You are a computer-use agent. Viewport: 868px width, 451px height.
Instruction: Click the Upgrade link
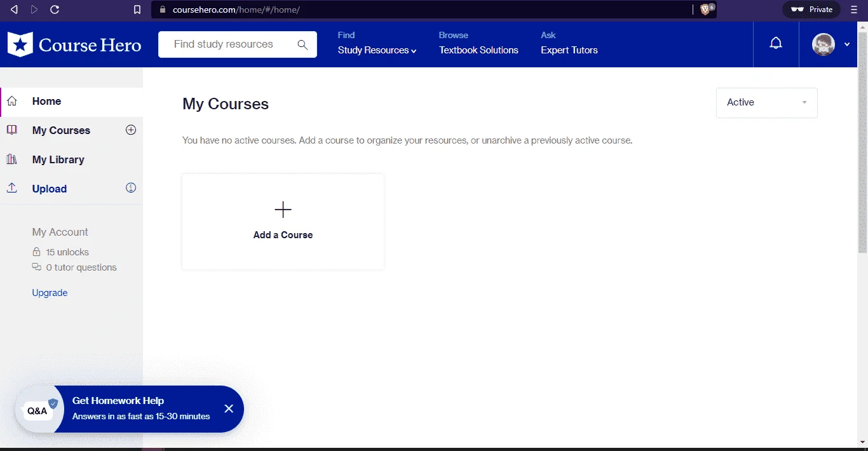tap(50, 293)
